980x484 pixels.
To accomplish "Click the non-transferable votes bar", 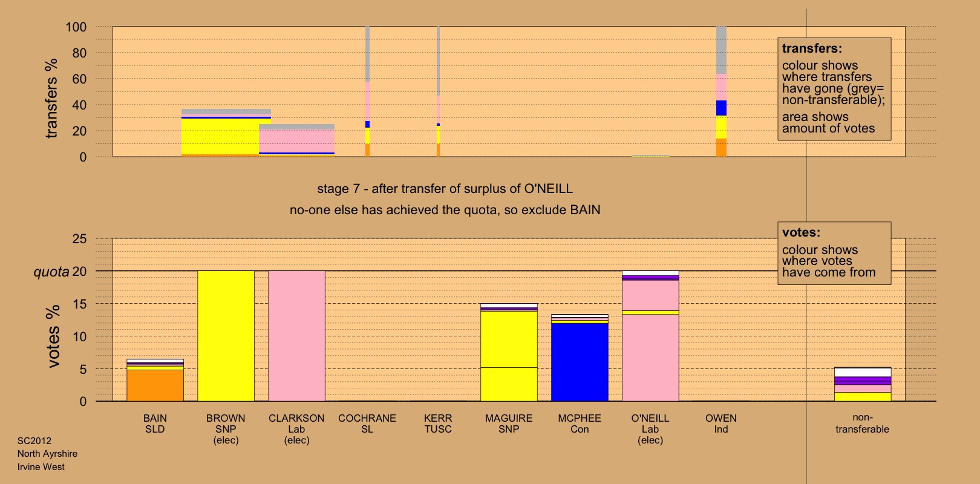I will [862, 385].
